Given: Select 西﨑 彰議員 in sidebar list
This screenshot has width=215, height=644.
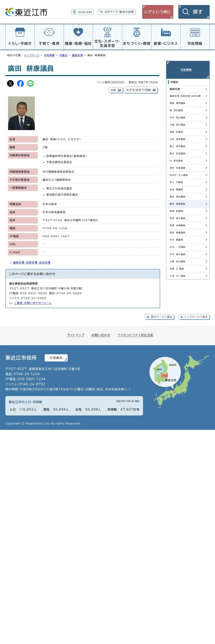Looking at the screenshot, I should point(188,211).
